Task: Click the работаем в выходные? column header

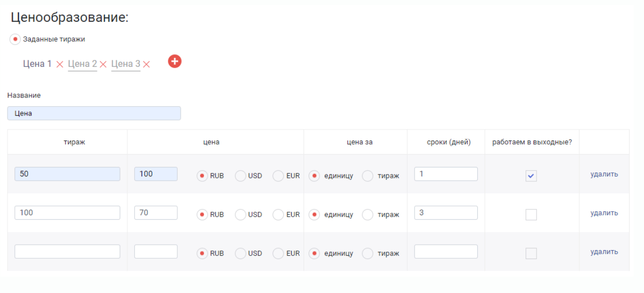Action: click(532, 142)
